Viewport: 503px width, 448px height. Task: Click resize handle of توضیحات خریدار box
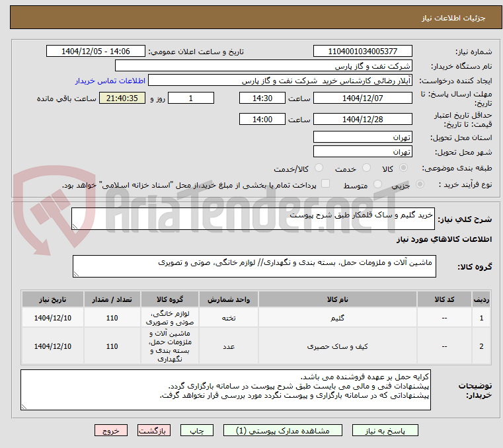(24, 406)
